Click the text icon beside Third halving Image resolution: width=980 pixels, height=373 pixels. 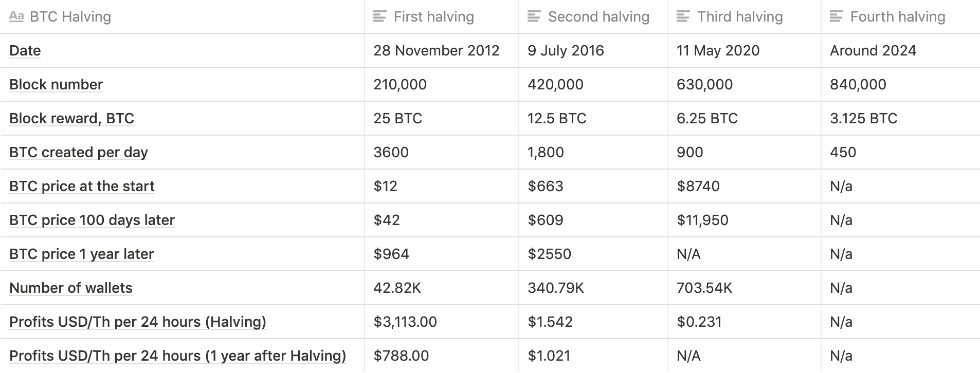pyautogui.click(x=683, y=17)
